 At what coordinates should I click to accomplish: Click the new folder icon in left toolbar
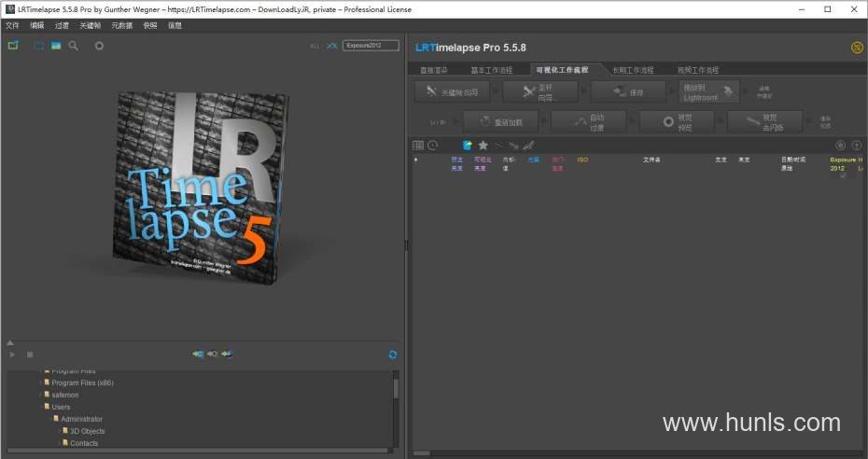(x=13, y=46)
